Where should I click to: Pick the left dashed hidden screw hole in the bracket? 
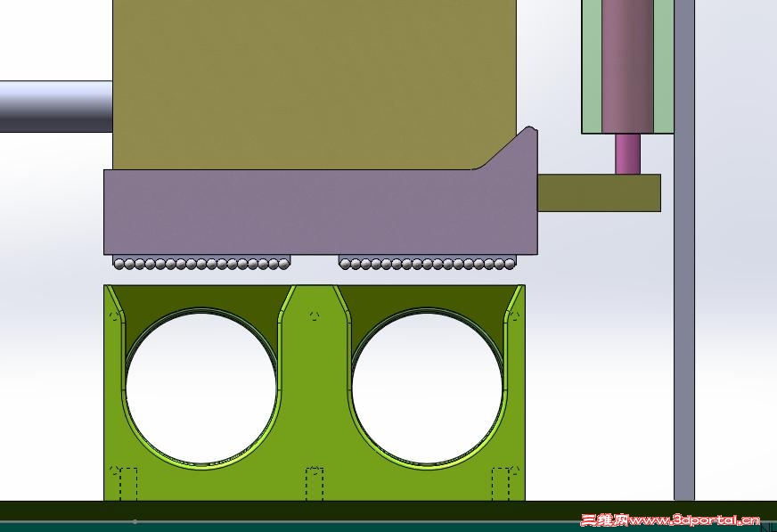point(128,484)
